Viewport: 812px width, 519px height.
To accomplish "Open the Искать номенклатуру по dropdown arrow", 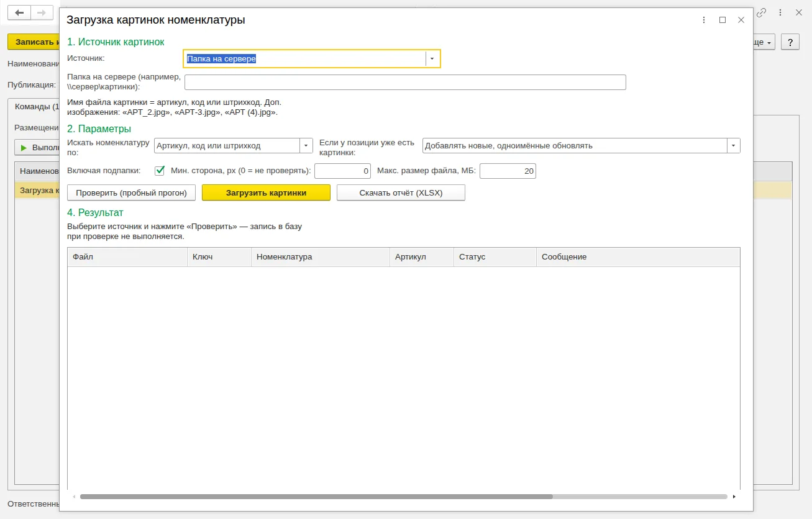I will [306, 146].
